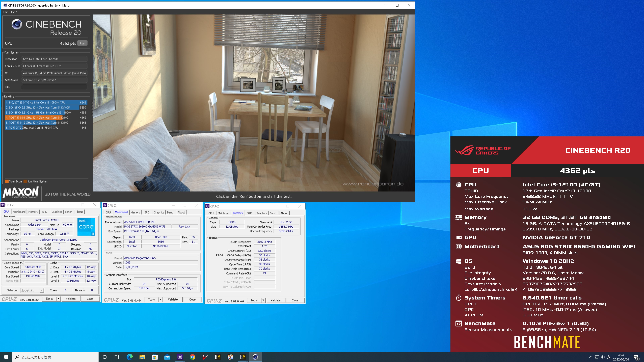Open Mail app from taskbar
644x362 pixels.
tap(167, 357)
